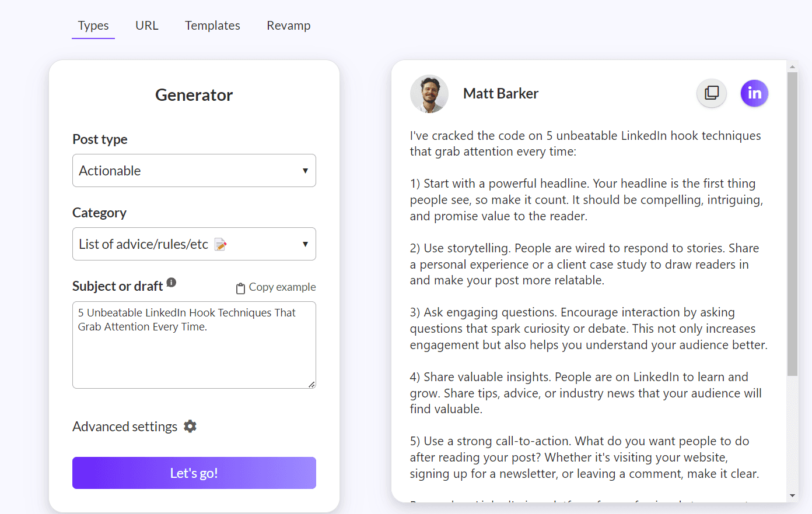812x514 pixels.
Task: Click the Post type dropdown arrow
Action: coord(305,171)
